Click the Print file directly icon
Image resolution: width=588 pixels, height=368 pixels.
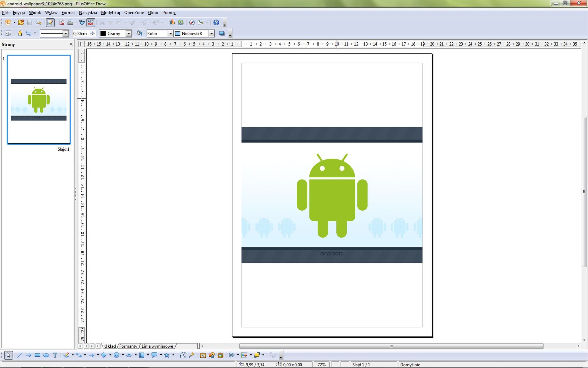pyautogui.click(x=70, y=22)
